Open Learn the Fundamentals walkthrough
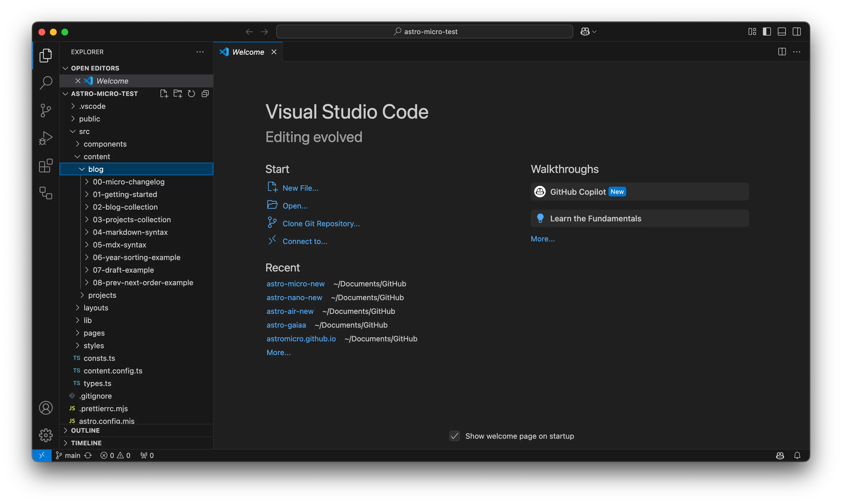 639,218
